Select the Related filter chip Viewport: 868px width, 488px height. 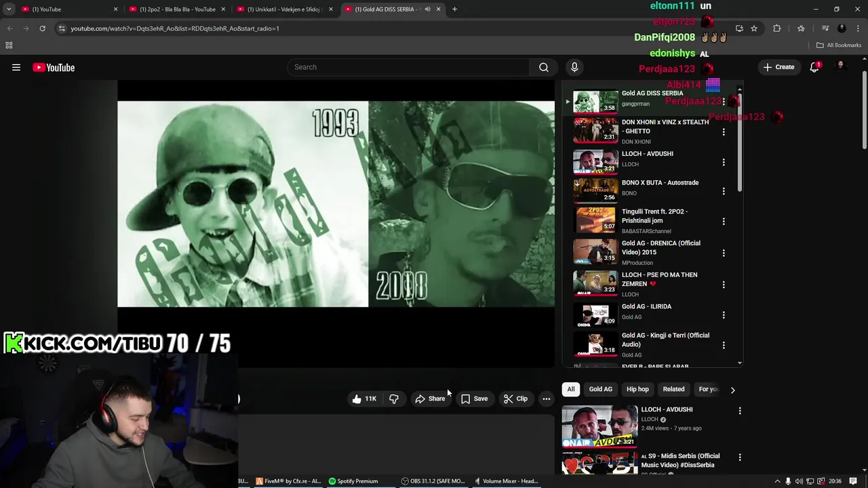click(x=673, y=389)
